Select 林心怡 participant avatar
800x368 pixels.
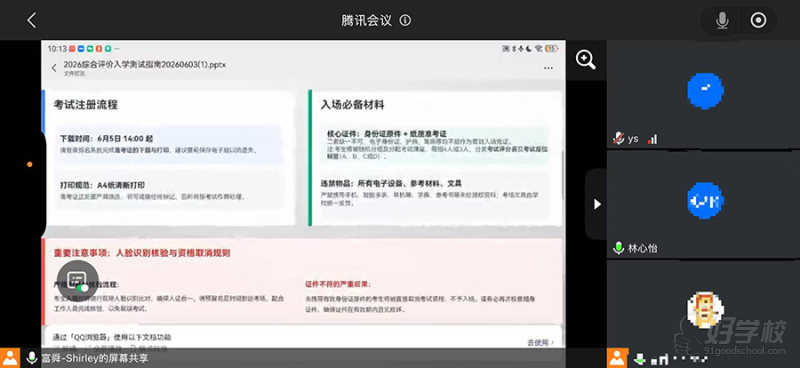click(705, 201)
